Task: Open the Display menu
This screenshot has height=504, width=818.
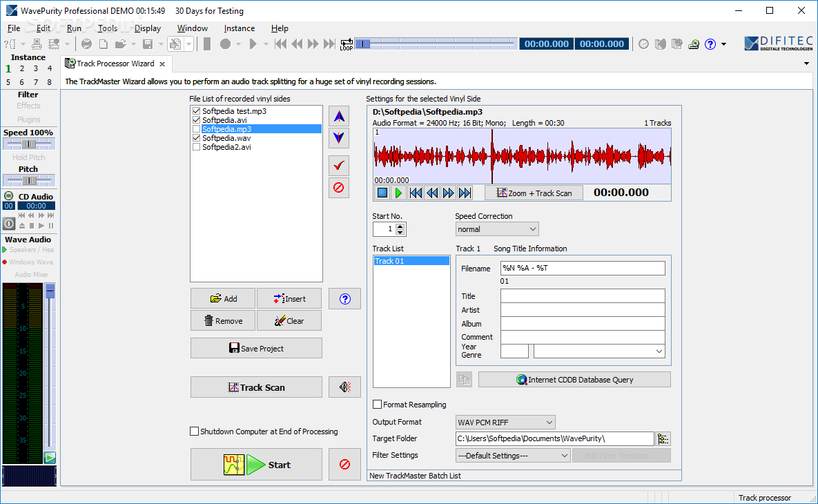Action: 148,28
